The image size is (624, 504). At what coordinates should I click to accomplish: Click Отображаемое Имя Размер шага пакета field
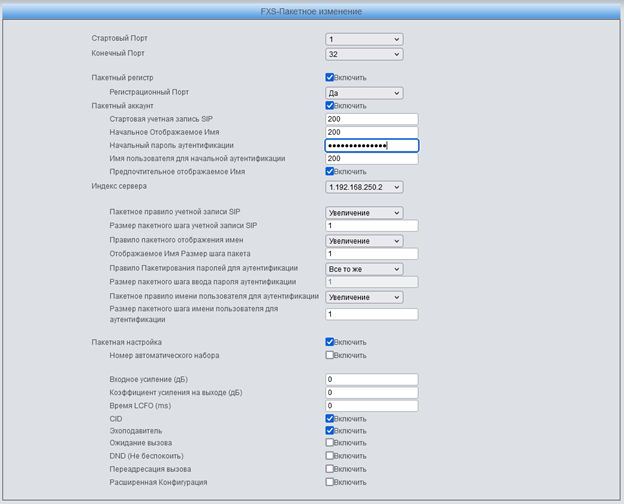coord(372,254)
